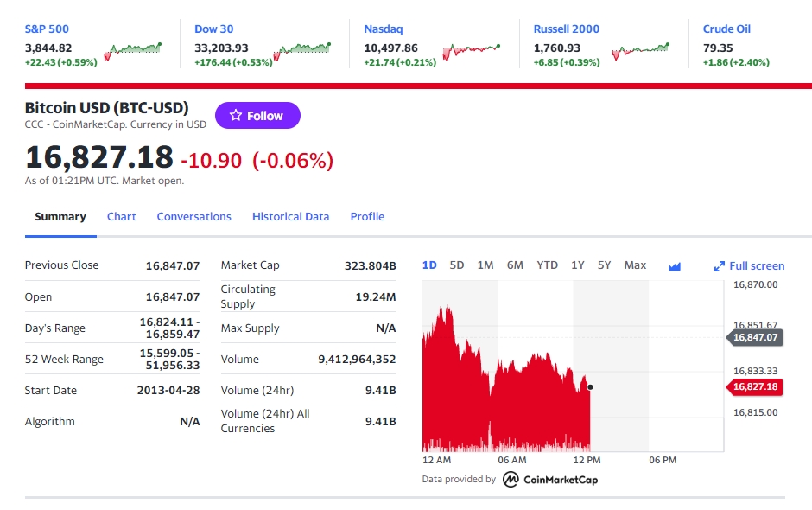812x510 pixels.
Task: Click the Russell 2000 sparkline chart
Action: tap(641, 51)
